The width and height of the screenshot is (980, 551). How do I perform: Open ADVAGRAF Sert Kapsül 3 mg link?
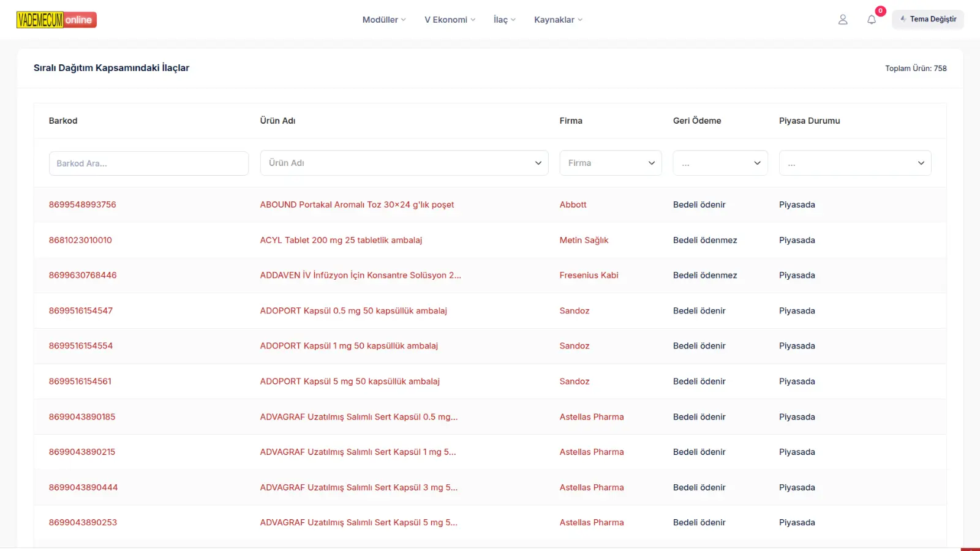359,487
